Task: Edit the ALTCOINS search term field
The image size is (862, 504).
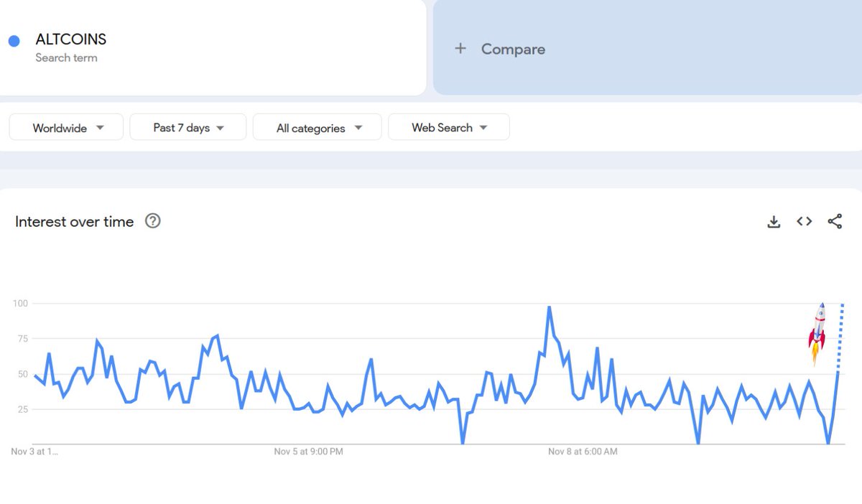Action: [x=71, y=40]
